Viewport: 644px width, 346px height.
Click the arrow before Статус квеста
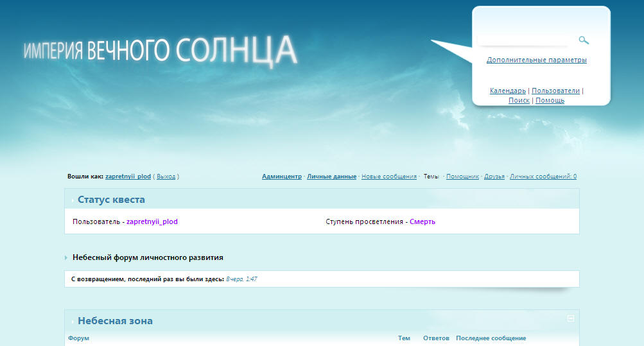click(x=73, y=200)
